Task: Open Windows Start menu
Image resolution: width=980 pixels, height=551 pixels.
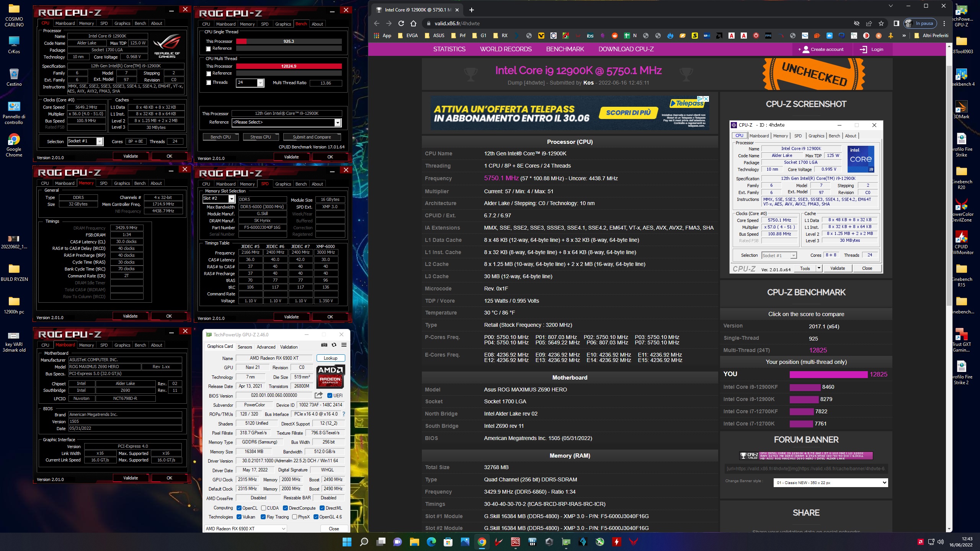Action: click(x=347, y=542)
